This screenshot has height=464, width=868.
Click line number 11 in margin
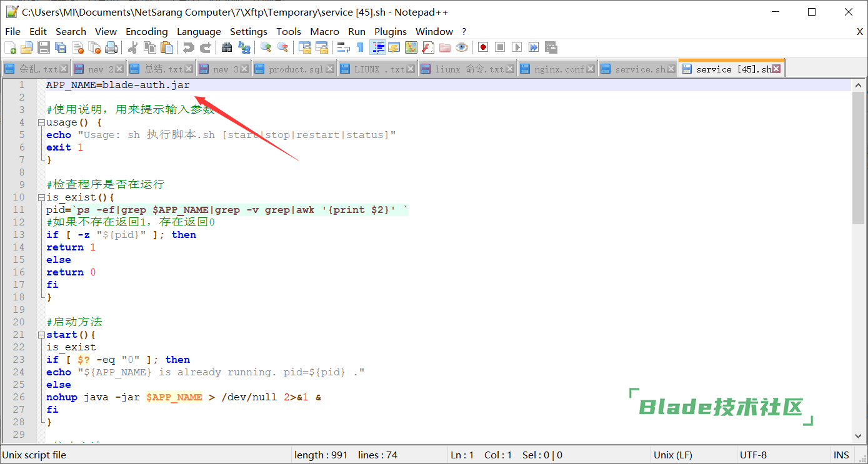[x=19, y=210]
